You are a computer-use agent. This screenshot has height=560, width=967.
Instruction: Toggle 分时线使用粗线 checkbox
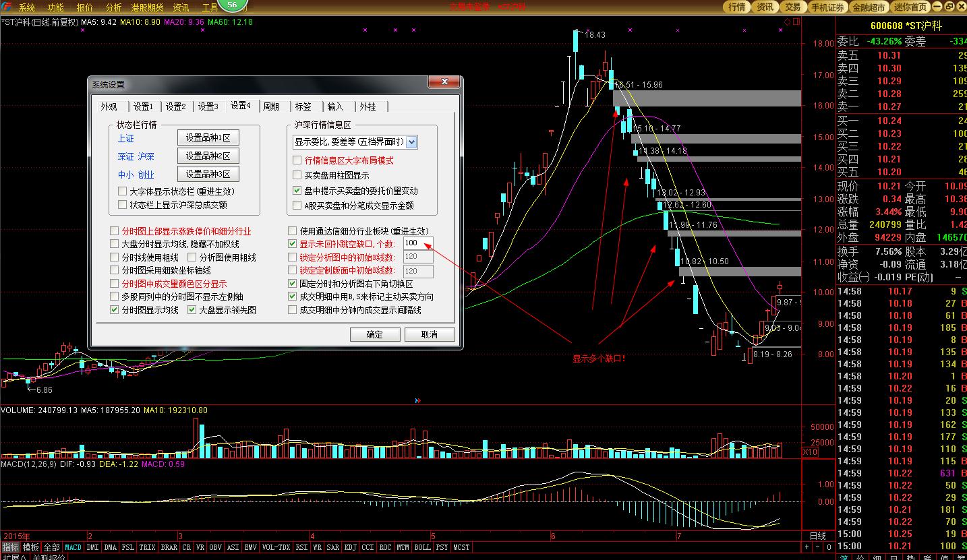click(x=114, y=257)
